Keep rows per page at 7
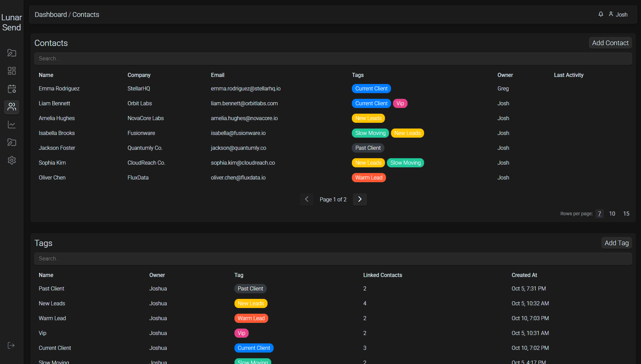Viewport: 641px width, 364px height. click(599, 214)
